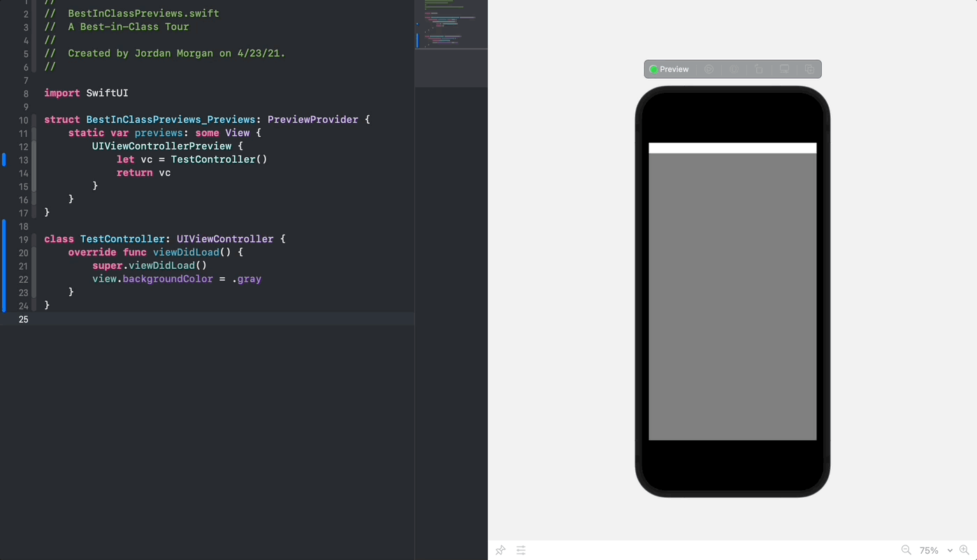Toggle the change bar on line 13
The width and height of the screenshot is (977, 560).
pos(3,160)
